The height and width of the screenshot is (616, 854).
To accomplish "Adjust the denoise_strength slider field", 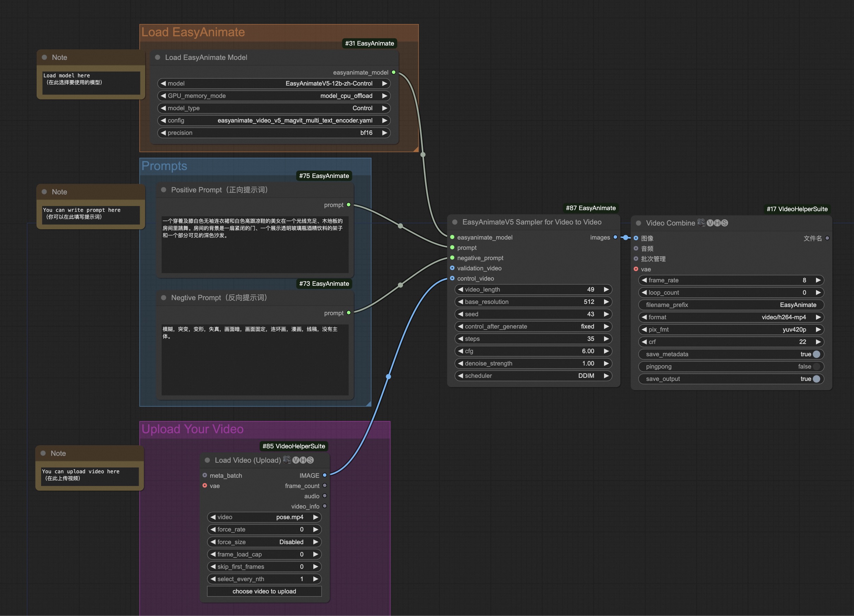I will click(x=533, y=363).
